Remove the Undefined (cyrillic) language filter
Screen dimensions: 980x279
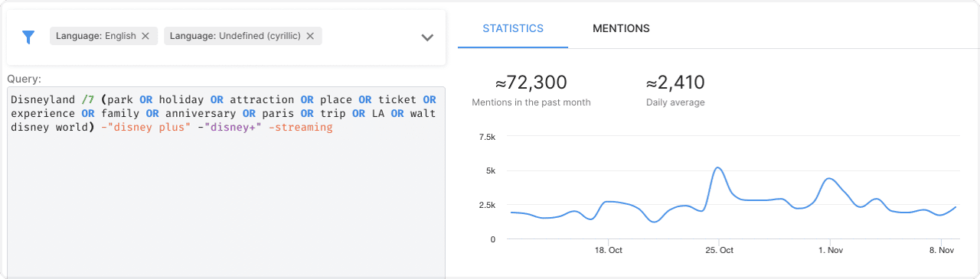click(x=310, y=36)
